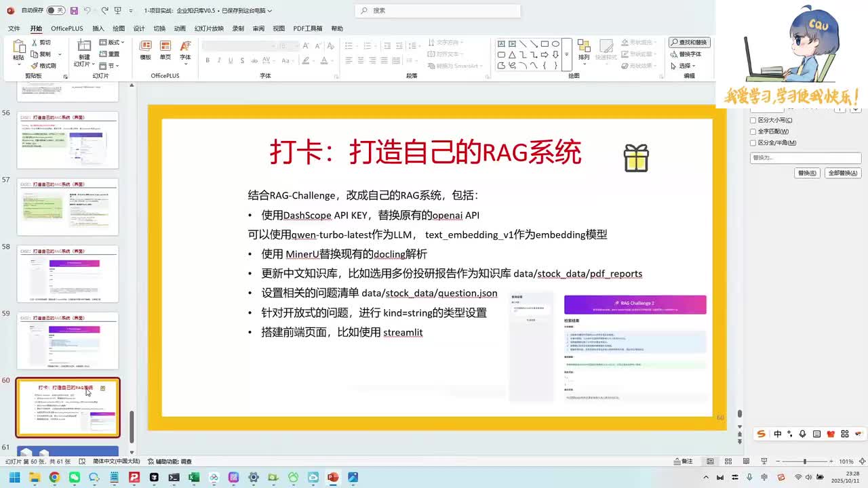
Task: Toggle italic formatting I
Action: [x=219, y=60]
